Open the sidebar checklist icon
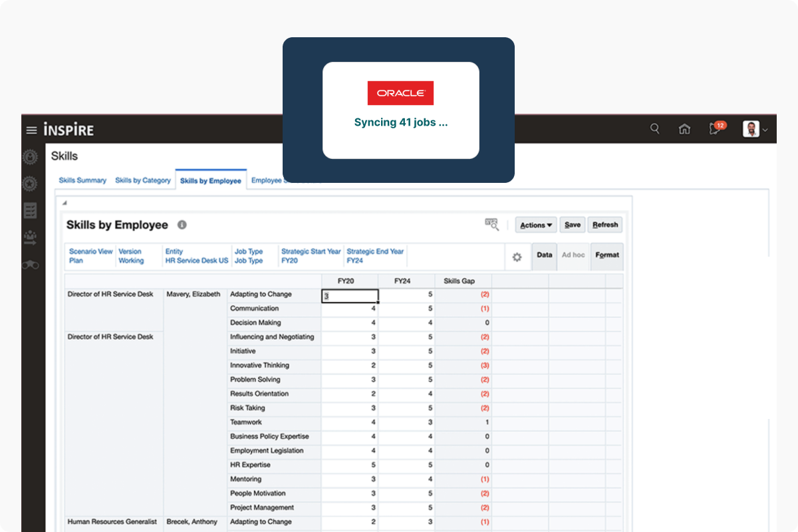 pyautogui.click(x=30, y=211)
